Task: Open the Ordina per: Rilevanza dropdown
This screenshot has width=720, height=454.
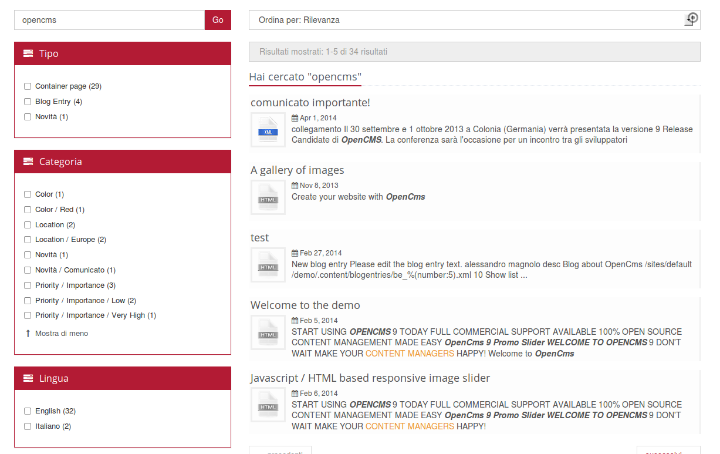Action: tap(475, 20)
